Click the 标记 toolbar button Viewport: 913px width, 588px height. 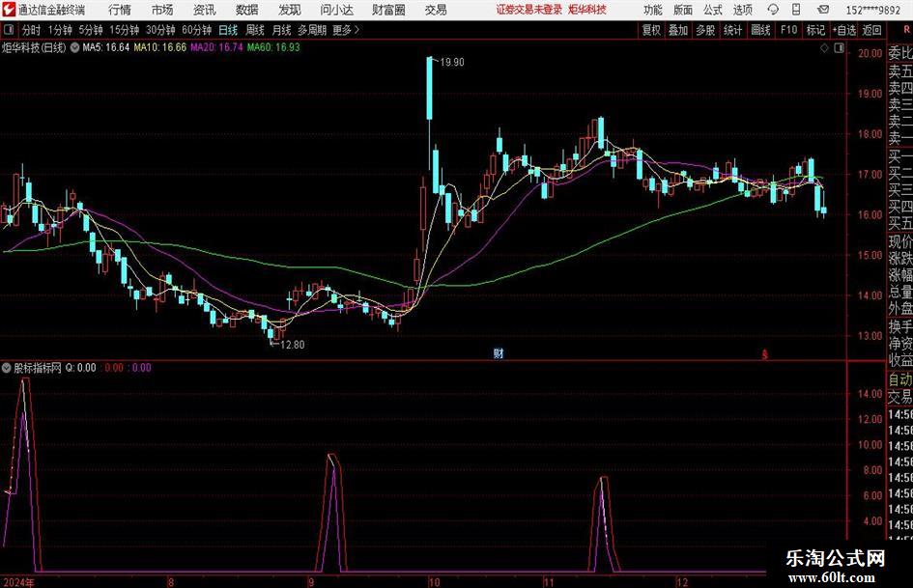tap(815, 30)
